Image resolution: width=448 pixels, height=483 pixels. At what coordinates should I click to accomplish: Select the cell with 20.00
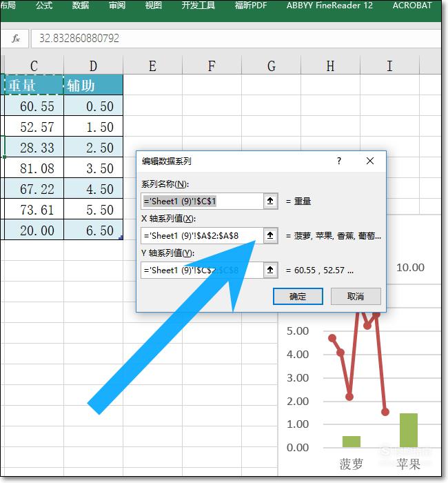[x=34, y=230]
